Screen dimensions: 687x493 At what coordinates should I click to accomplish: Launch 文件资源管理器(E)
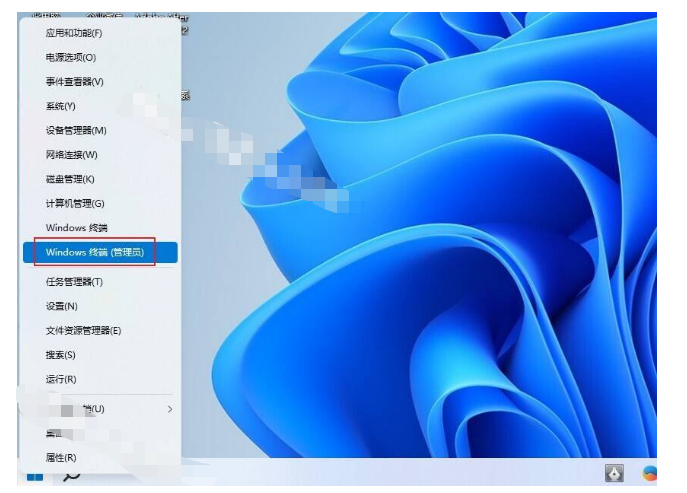[83, 330]
